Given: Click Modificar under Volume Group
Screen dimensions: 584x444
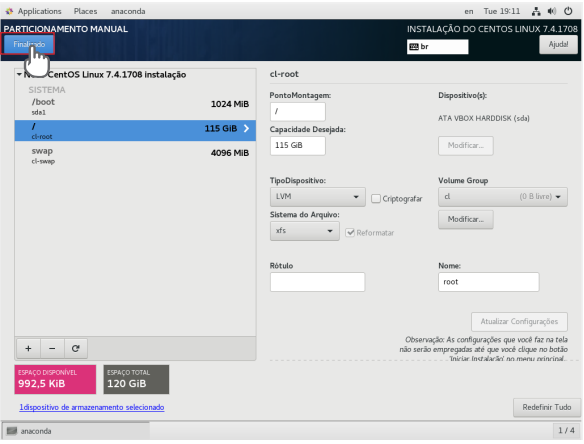Looking at the screenshot, I should [x=466, y=219].
